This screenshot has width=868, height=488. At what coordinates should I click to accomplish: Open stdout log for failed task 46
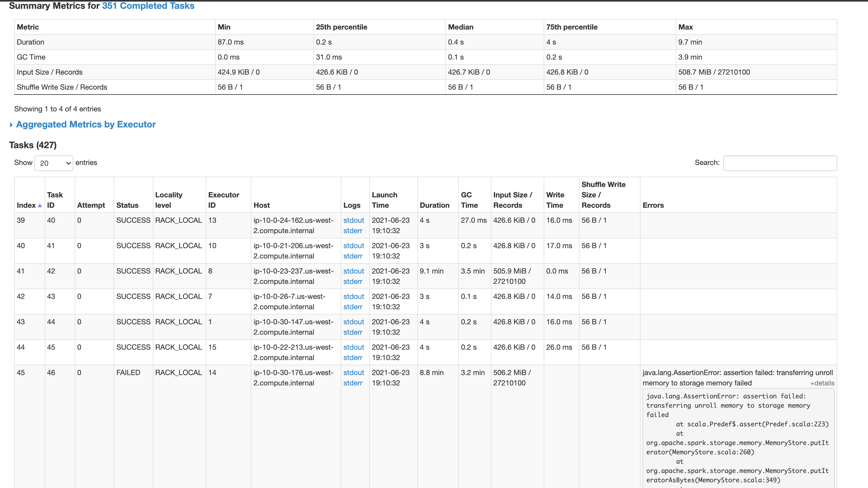coord(354,373)
